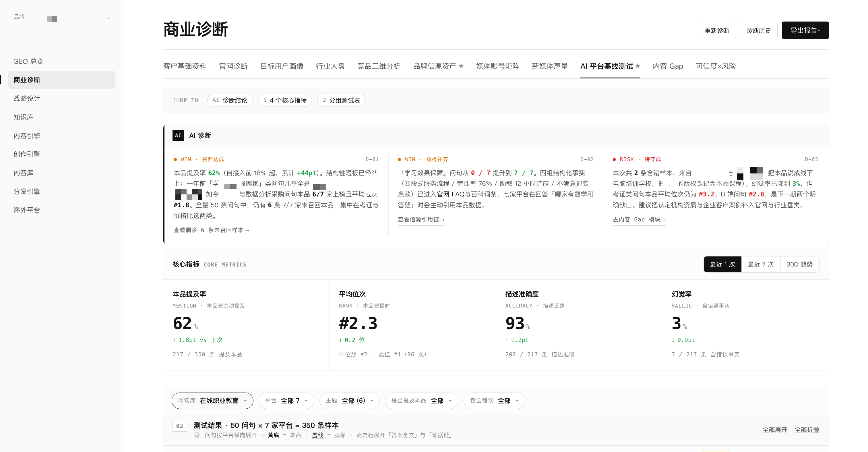Select 商业诊断 sidebar item
Image resolution: width=868 pixels, height=452 pixels.
[62, 80]
